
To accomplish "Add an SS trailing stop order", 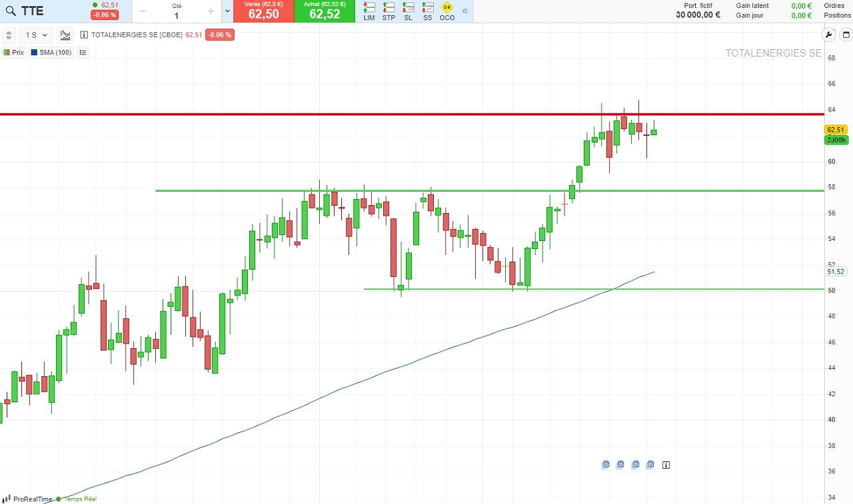I will point(427,11).
